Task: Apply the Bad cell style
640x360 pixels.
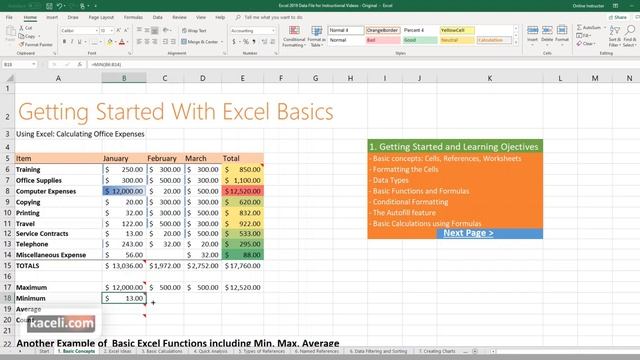Action: point(383,40)
